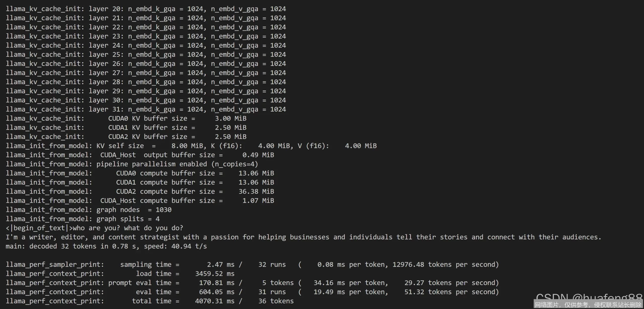
Task: Click the 'KV self size' line
Action: (x=191, y=146)
